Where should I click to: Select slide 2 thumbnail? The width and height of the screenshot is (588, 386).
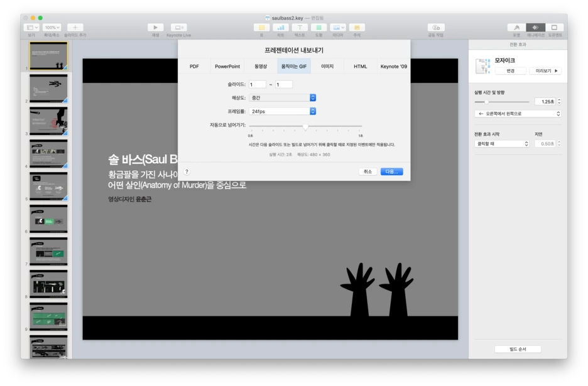49,88
